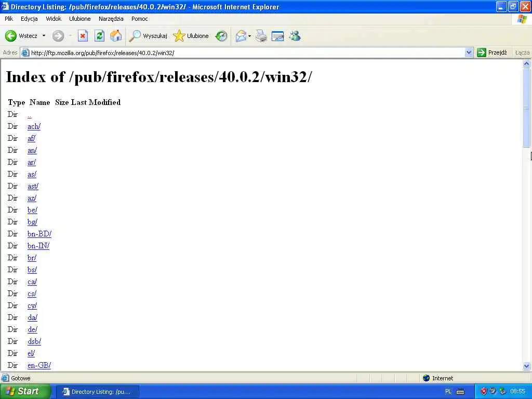The height and width of the screenshot is (399, 532).
Task: Open the Messenger people icon
Action: coord(295,36)
